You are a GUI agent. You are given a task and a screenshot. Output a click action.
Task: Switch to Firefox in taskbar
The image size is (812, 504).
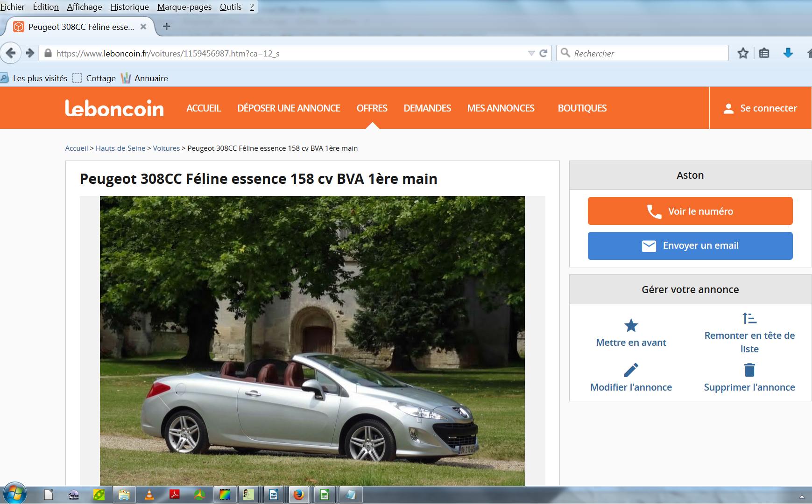299,495
